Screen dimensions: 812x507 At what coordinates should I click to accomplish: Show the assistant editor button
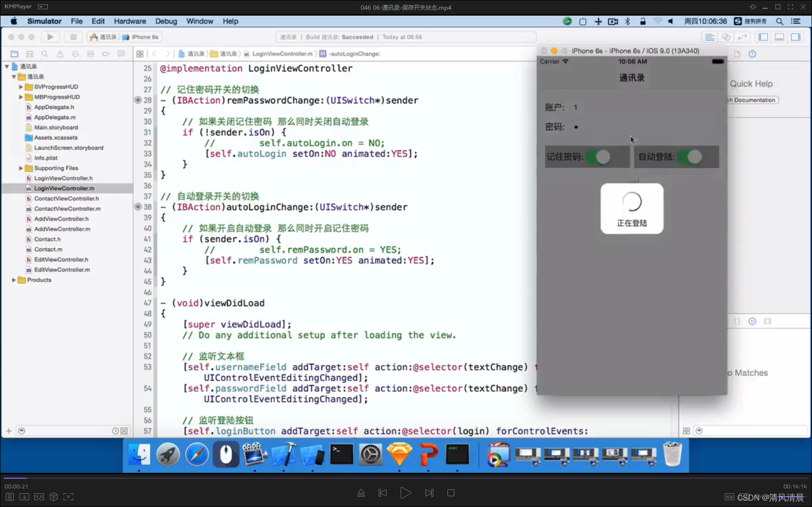click(x=726, y=37)
